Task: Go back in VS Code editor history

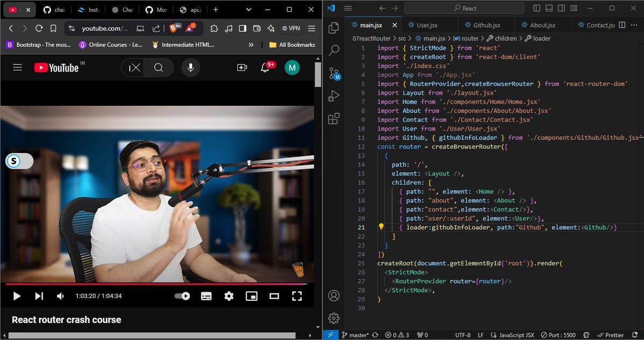Action: click(x=382, y=8)
